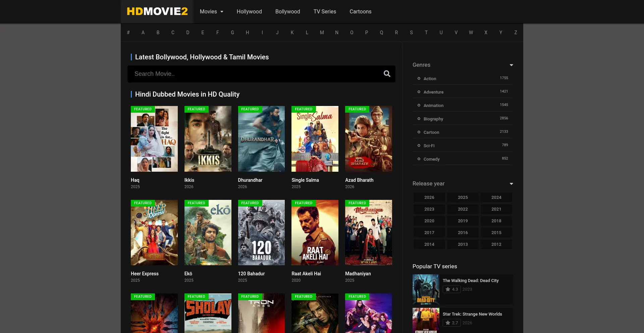The height and width of the screenshot is (333, 644).
Task: Click the 4.3 star rating icon
Action: [x=448, y=289]
